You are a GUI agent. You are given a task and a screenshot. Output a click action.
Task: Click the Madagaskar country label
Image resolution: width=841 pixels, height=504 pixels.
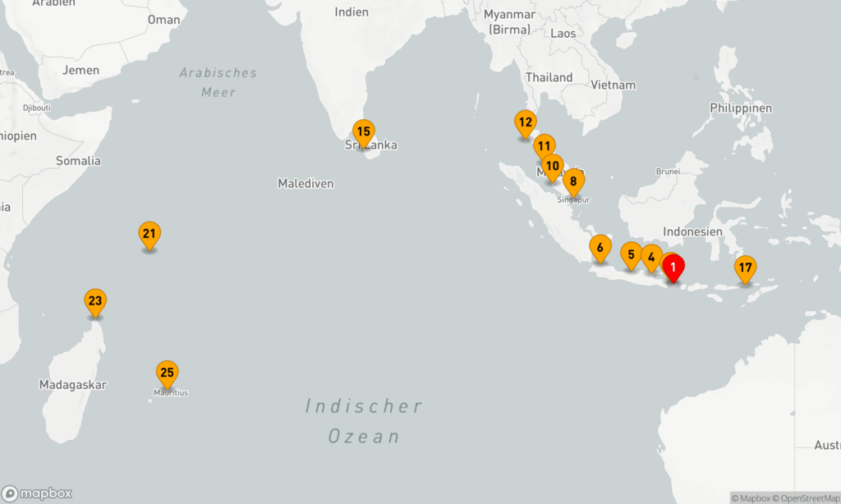(x=73, y=385)
